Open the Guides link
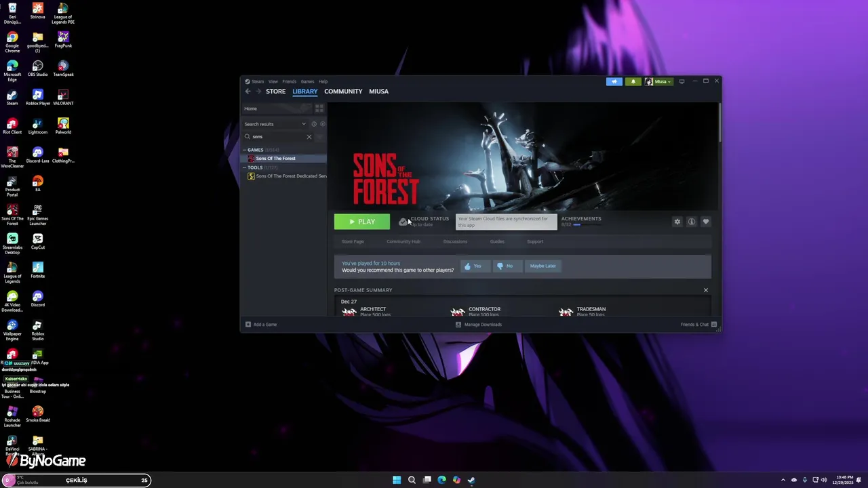Screen dimensions: 868x488 tap(497, 241)
